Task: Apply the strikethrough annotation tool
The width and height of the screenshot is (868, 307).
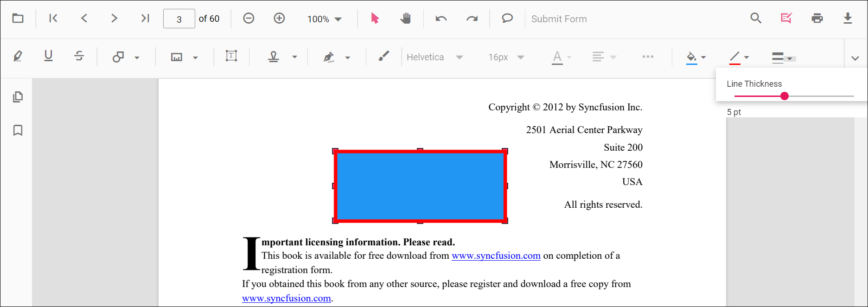Action: (x=79, y=57)
